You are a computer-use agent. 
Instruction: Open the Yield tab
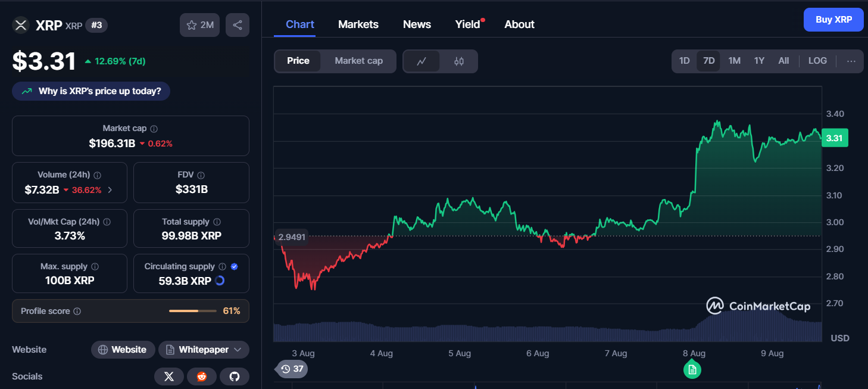tap(468, 24)
